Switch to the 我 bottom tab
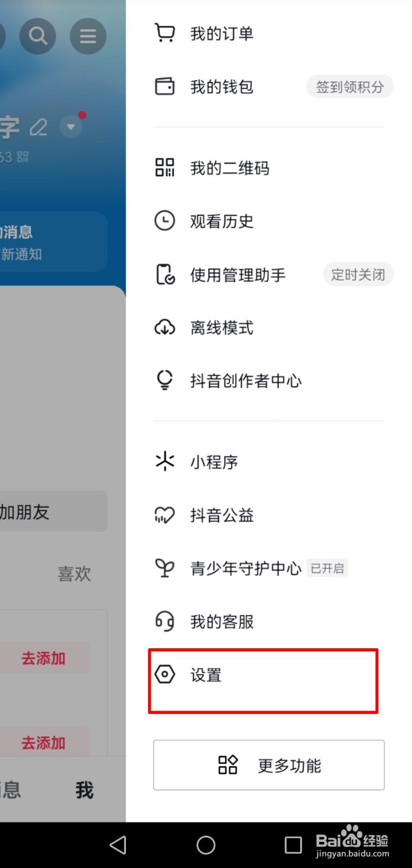This screenshot has width=412, height=868. (84, 790)
